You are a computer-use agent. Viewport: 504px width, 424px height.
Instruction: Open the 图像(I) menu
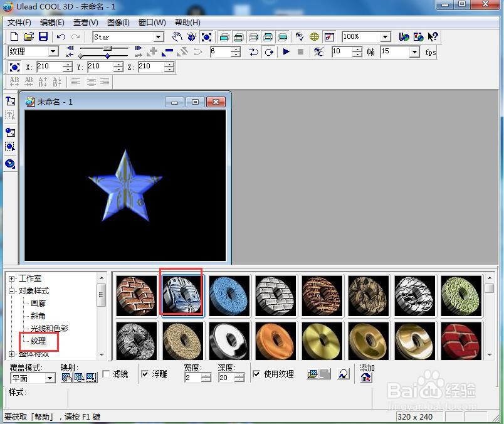pos(118,23)
